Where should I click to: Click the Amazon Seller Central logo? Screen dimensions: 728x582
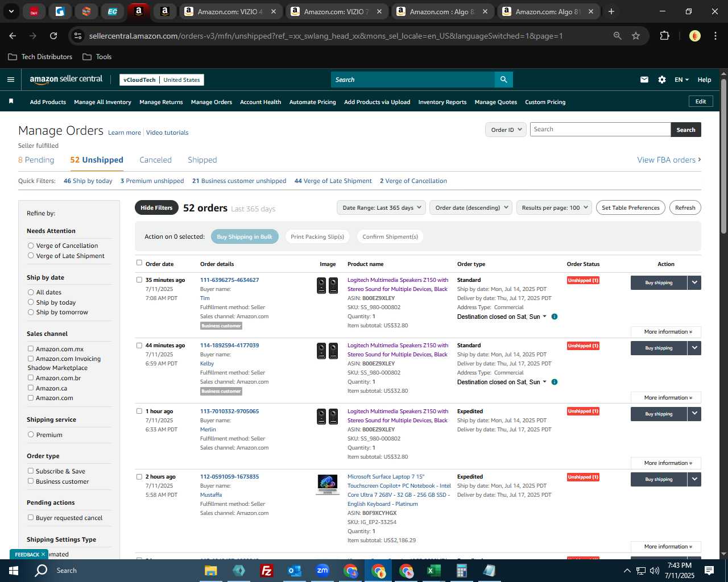(x=66, y=80)
